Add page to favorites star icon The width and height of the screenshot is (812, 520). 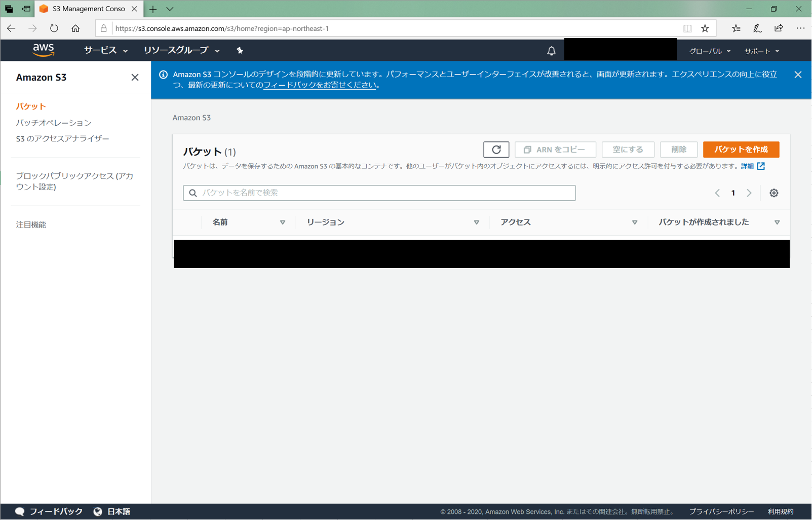pyautogui.click(x=705, y=28)
